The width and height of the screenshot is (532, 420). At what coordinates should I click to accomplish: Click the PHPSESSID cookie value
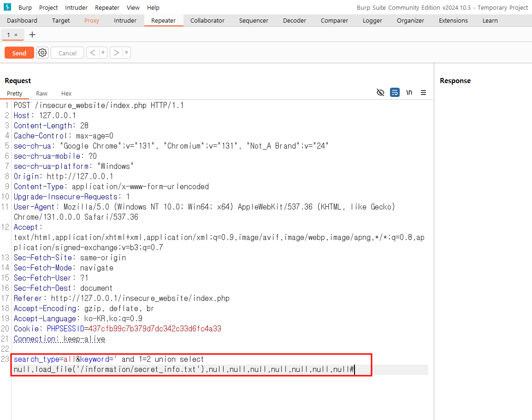coord(154,329)
